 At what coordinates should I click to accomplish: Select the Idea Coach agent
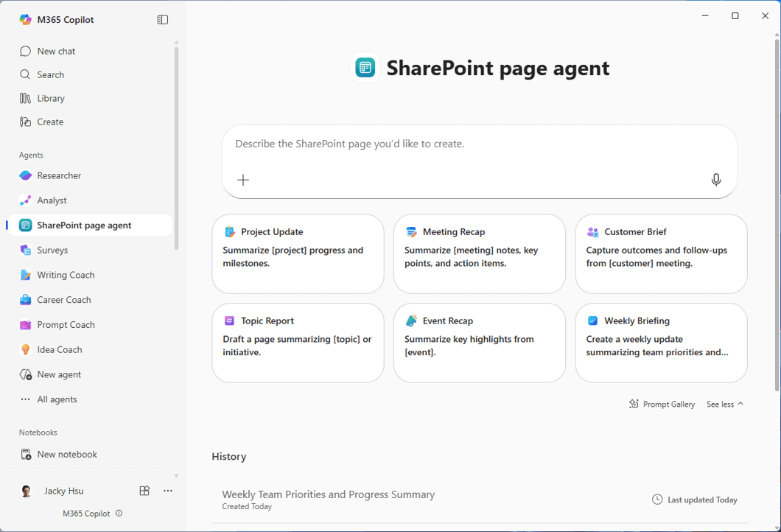coord(60,349)
